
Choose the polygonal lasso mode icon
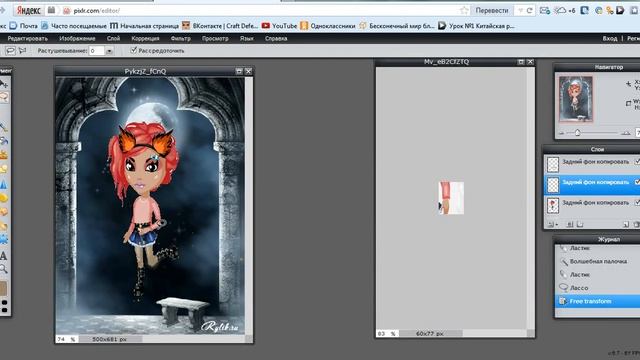pyautogui.click(x=22, y=51)
